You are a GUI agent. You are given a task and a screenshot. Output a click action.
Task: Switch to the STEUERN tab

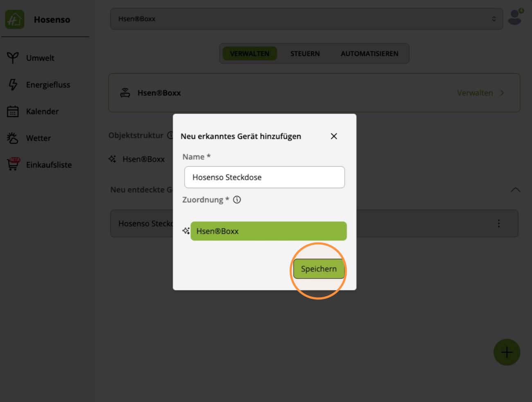point(305,54)
